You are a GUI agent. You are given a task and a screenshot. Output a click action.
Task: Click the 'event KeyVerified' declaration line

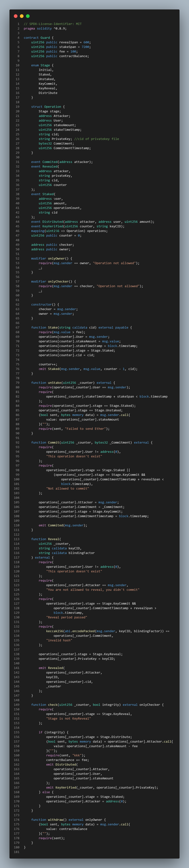pyautogui.click(x=78, y=226)
